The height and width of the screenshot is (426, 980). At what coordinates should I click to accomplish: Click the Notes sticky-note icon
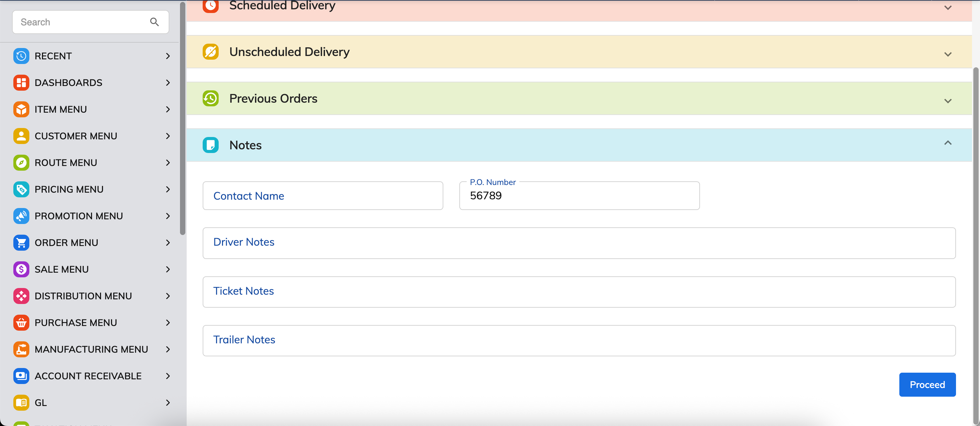point(211,145)
